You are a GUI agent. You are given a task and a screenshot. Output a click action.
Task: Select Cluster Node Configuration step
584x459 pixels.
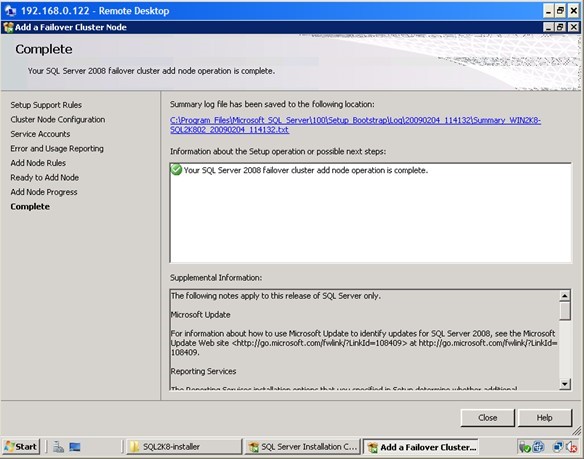pos(58,120)
